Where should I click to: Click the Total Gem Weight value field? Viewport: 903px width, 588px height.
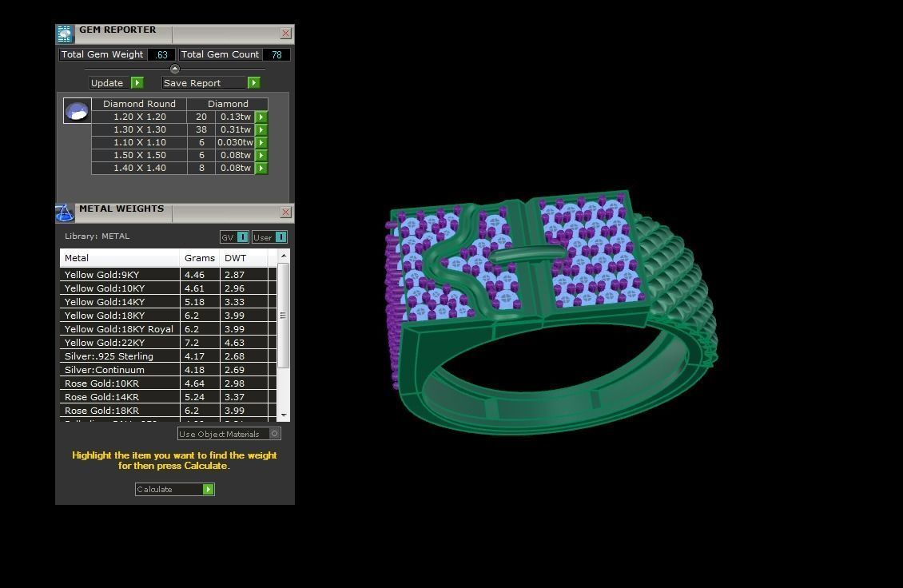[161, 54]
